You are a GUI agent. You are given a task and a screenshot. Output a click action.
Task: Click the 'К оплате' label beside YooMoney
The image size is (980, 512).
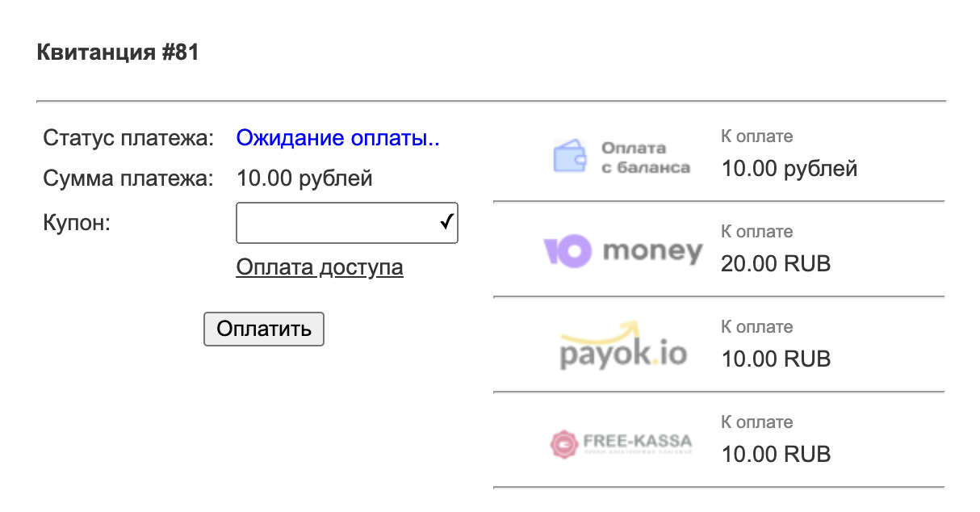pyautogui.click(x=756, y=232)
